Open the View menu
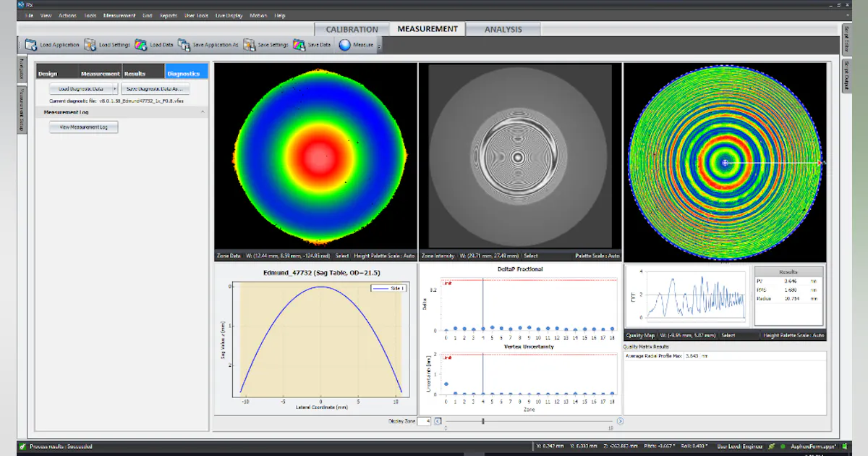The height and width of the screenshot is (456, 868). [46, 15]
